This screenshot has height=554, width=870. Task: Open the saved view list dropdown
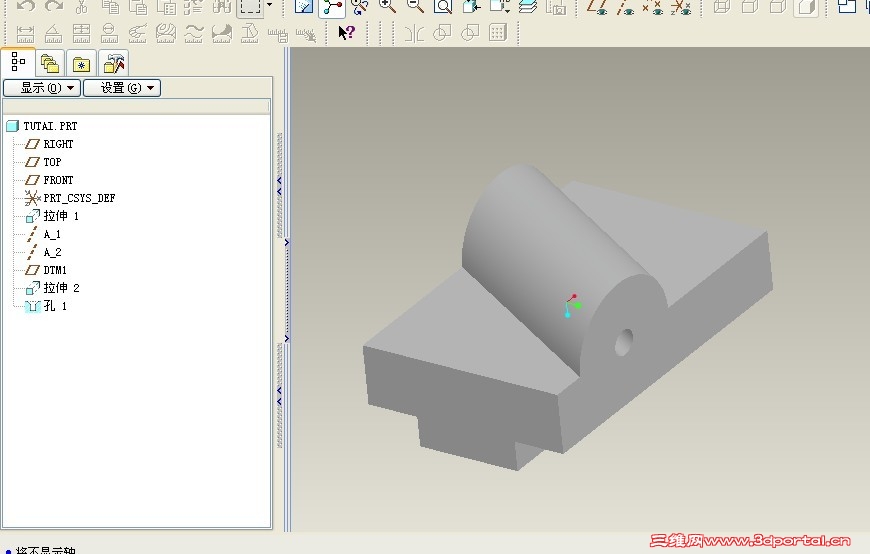[x=499, y=7]
